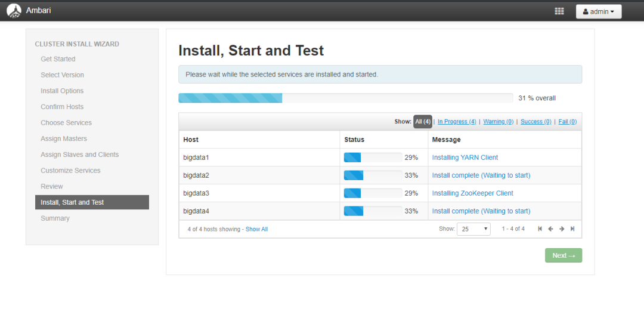Screen dimensions: 644x321
Task: Show hosts with Fail (0) status
Action: 567,122
